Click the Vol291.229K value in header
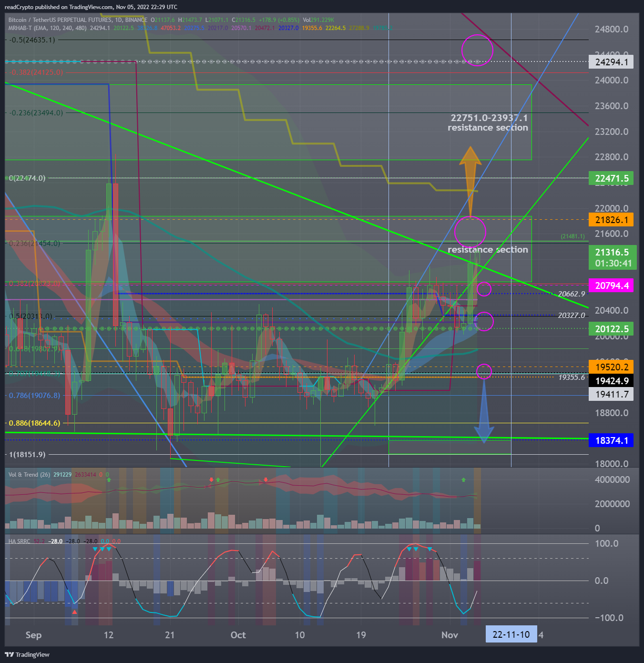This screenshot has width=644, height=663. pos(318,20)
